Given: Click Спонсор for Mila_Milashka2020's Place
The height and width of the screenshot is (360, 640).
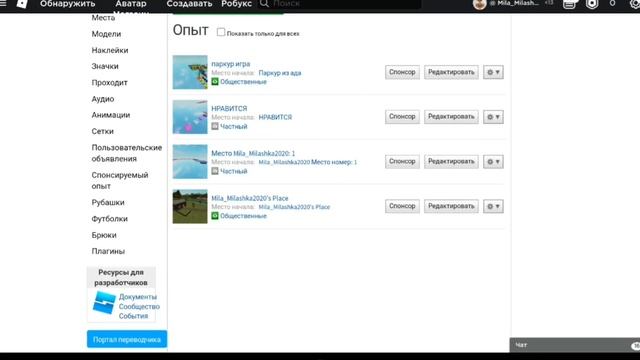Looking at the screenshot, I should pos(402,206).
